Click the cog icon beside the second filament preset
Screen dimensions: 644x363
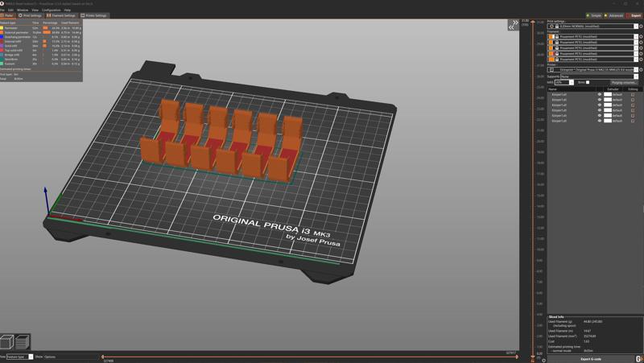(x=641, y=43)
